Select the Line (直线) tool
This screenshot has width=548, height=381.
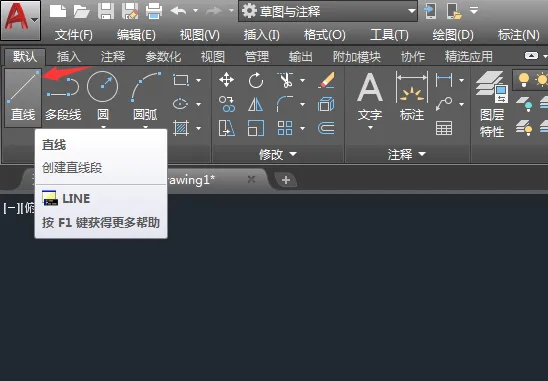pos(23,97)
